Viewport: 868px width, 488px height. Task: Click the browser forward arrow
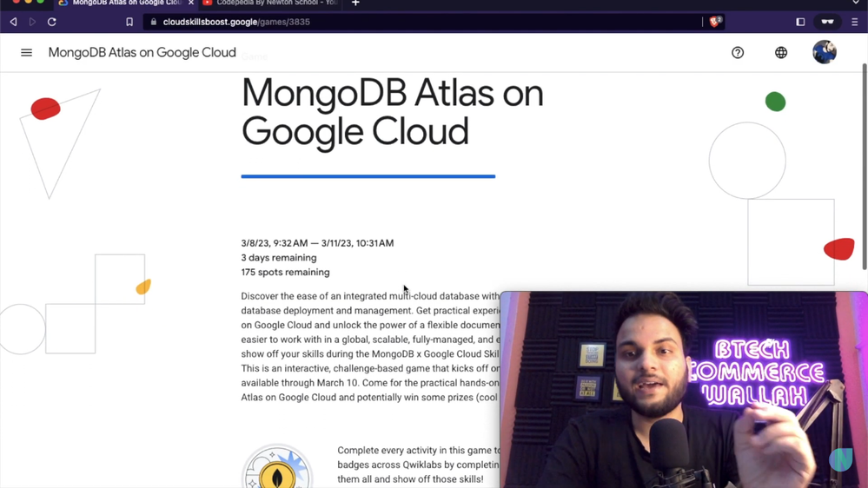tap(32, 22)
